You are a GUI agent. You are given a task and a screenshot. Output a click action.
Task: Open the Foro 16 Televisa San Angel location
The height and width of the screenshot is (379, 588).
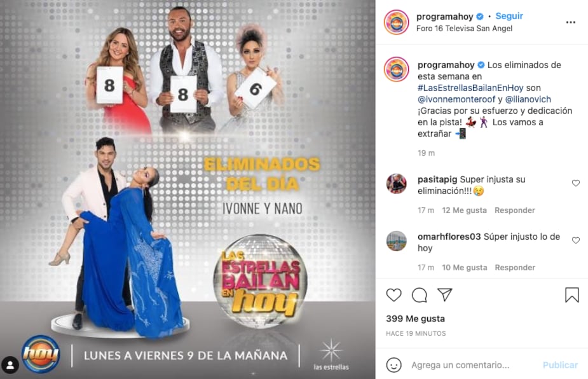click(x=464, y=29)
